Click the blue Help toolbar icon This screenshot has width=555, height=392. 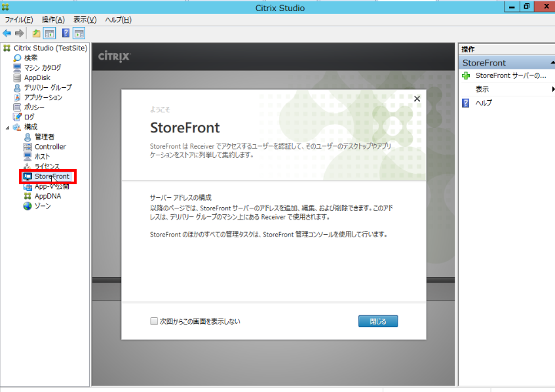(x=66, y=33)
